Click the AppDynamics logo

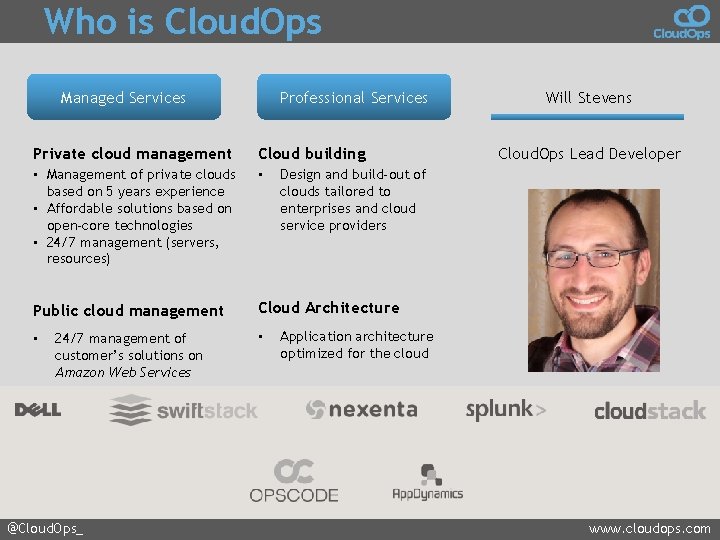[428, 482]
